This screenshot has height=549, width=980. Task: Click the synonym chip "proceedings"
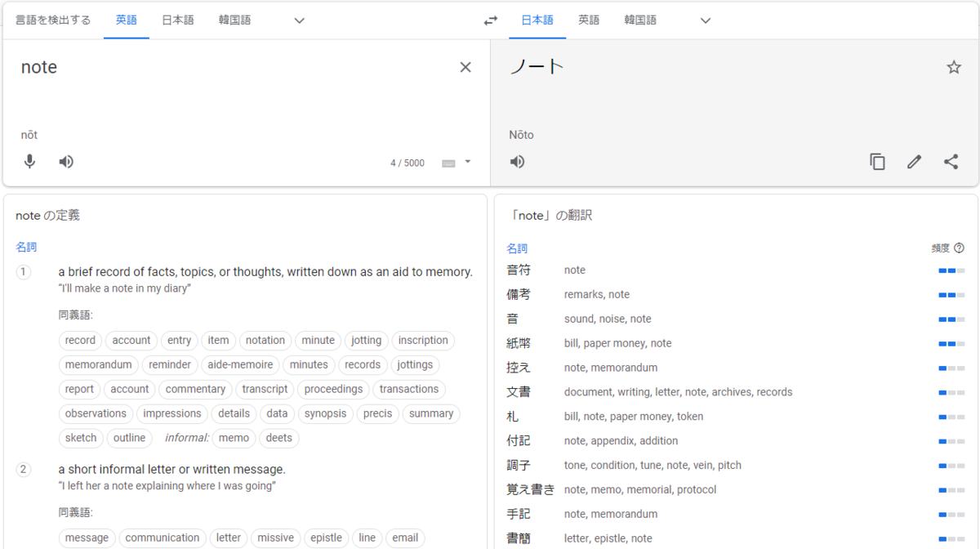(333, 390)
